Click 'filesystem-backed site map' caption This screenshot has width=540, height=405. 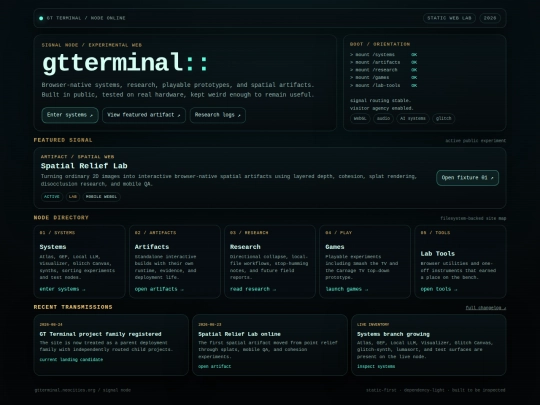(x=473, y=218)
